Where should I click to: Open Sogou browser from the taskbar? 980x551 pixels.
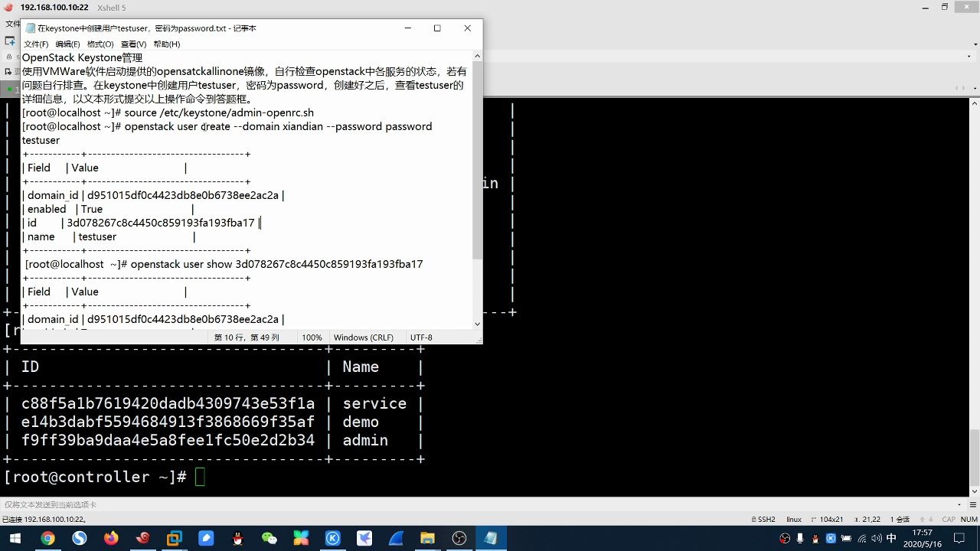click(x=80, y=538)
